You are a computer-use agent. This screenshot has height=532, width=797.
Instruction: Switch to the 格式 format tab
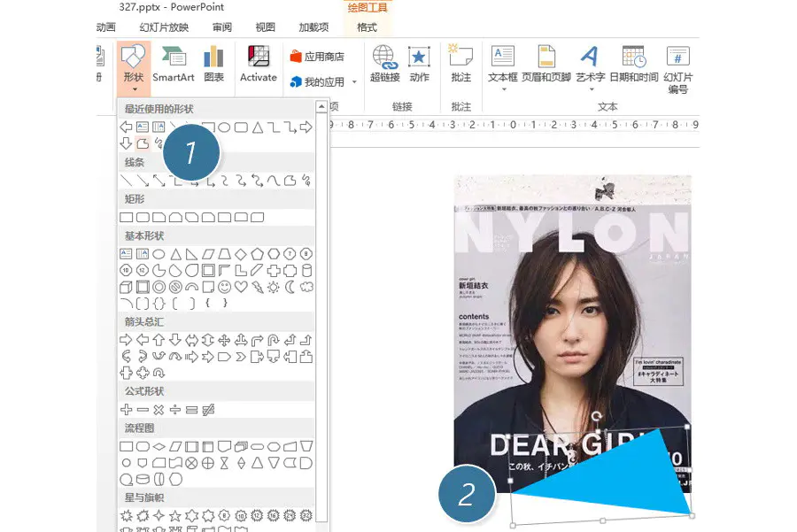[x=367, y=27]
